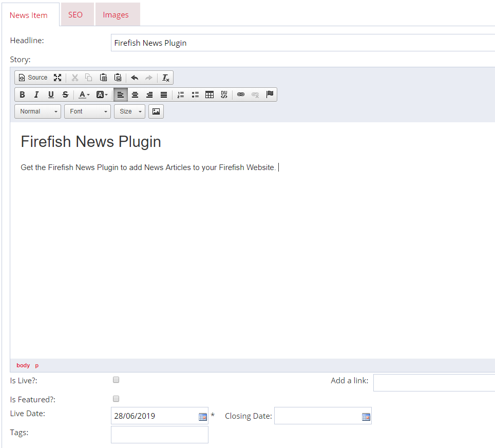Toggle underline formatting
The width and height of the screenshot is (495, 448).
pyautogui.click(x=51, y=95)
